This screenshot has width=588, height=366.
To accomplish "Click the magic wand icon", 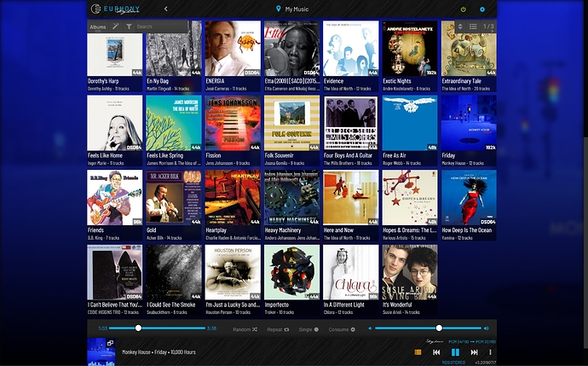I will (x=116, y=26).
